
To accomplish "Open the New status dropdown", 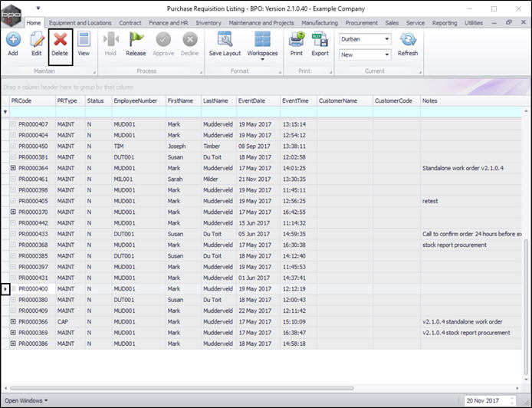I will (386, 54).
